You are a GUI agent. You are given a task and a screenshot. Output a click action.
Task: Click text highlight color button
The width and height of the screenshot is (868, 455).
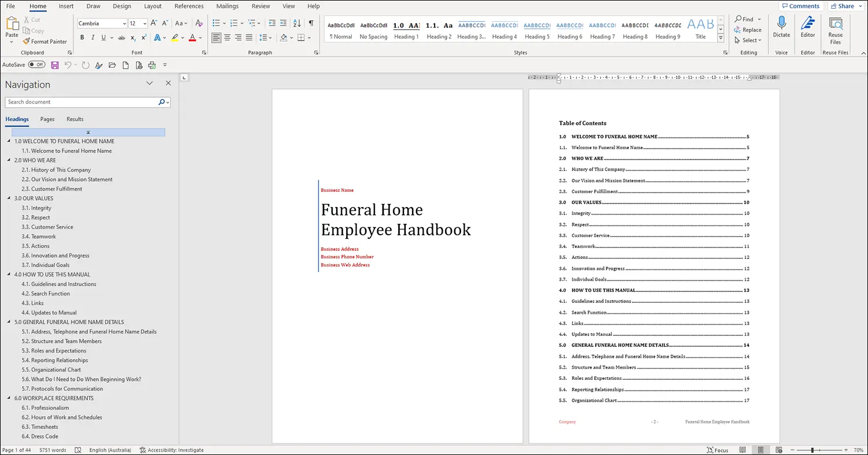(175, 38)
